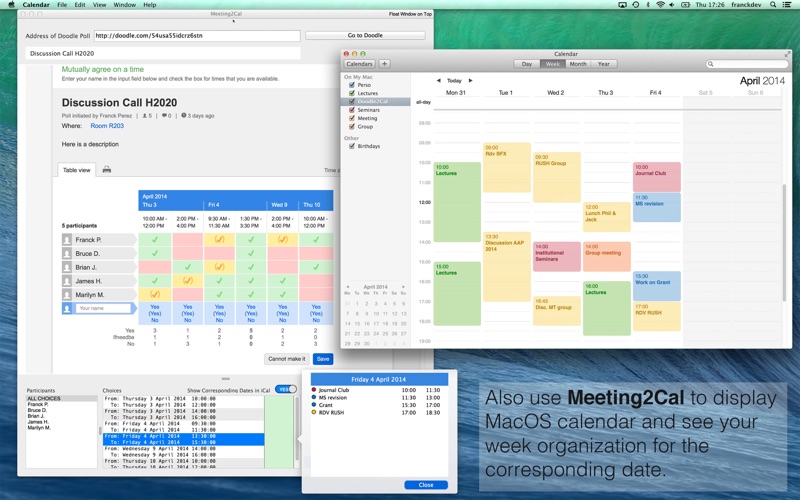Open the AirPlay display menu icon

(x=622, y=5)
